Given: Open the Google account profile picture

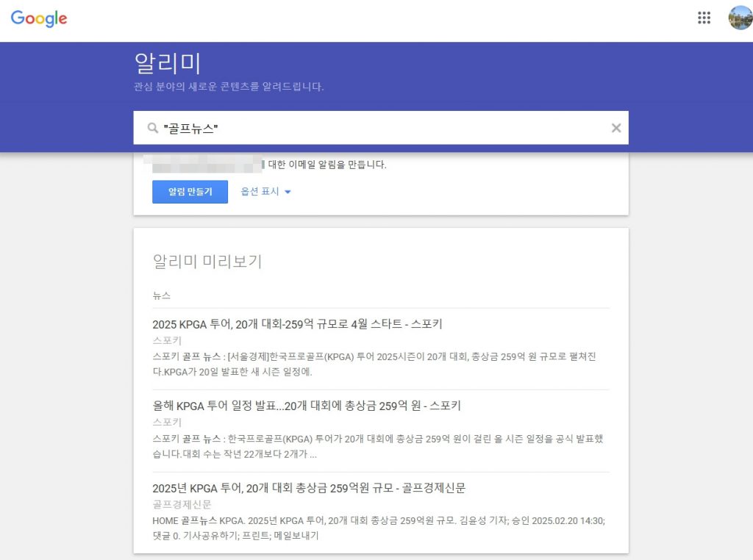Looking at the screenshot, I should tap(740, 18).
